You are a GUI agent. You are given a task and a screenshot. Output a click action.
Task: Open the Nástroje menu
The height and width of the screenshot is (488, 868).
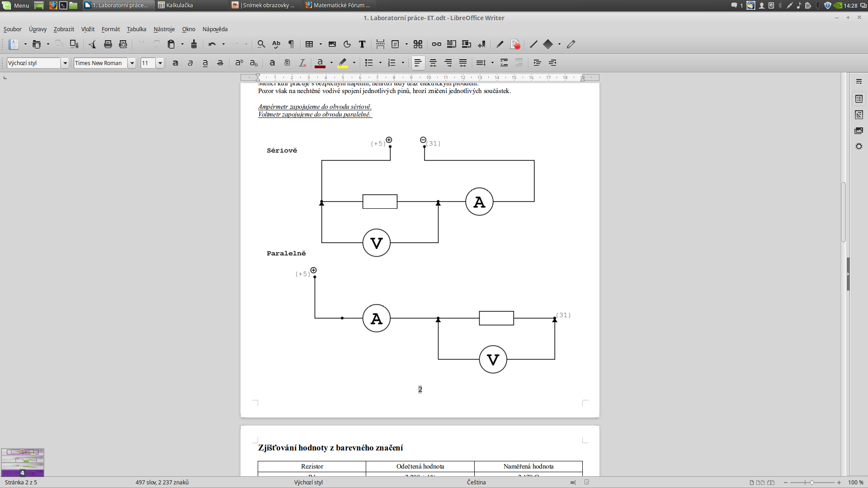tap(164, 29)
